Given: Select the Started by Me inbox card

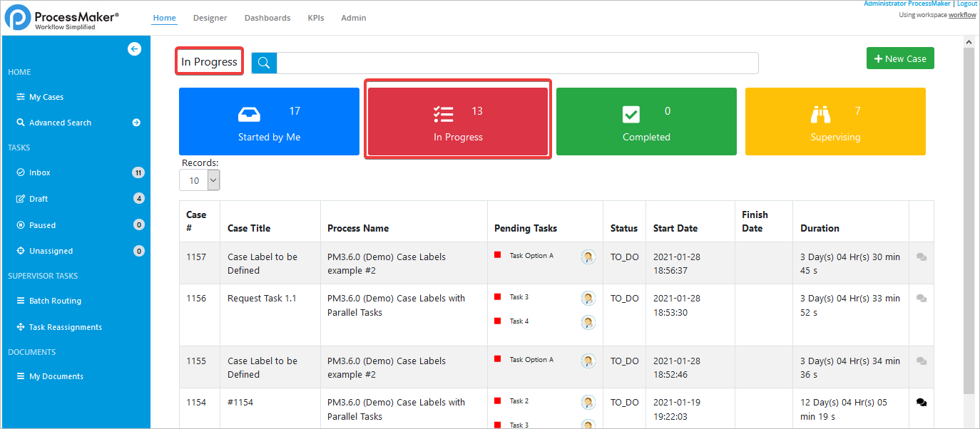Looking at the screenshot, I should tap(269, 121).
